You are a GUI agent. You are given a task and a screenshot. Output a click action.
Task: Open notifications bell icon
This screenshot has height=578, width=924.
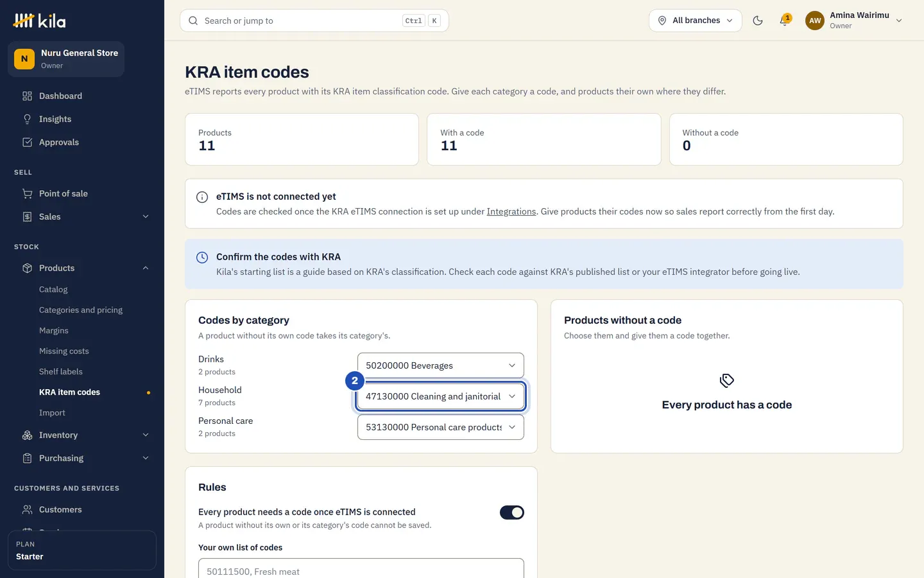coord(784,21)
